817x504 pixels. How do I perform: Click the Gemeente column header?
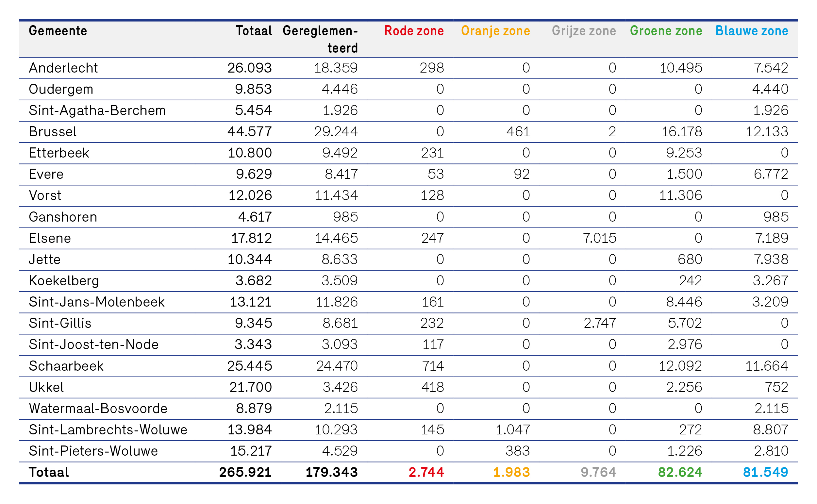pos(58,31)
